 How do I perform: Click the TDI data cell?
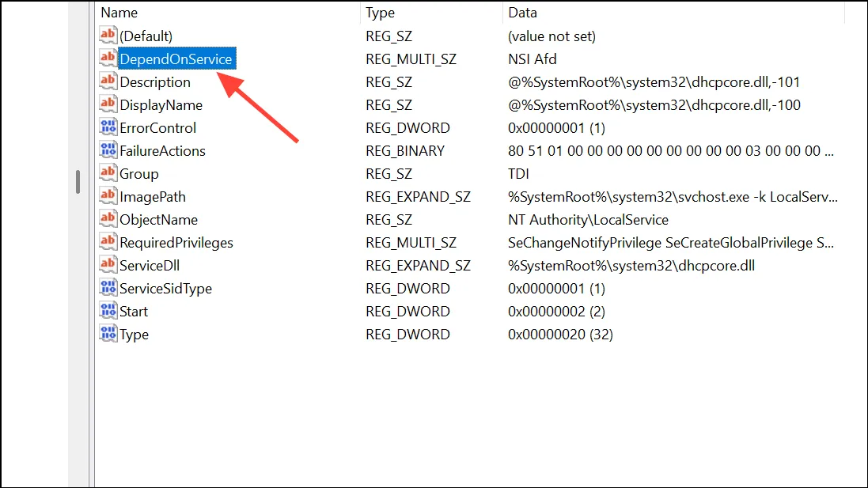click(x=518, y=174)
